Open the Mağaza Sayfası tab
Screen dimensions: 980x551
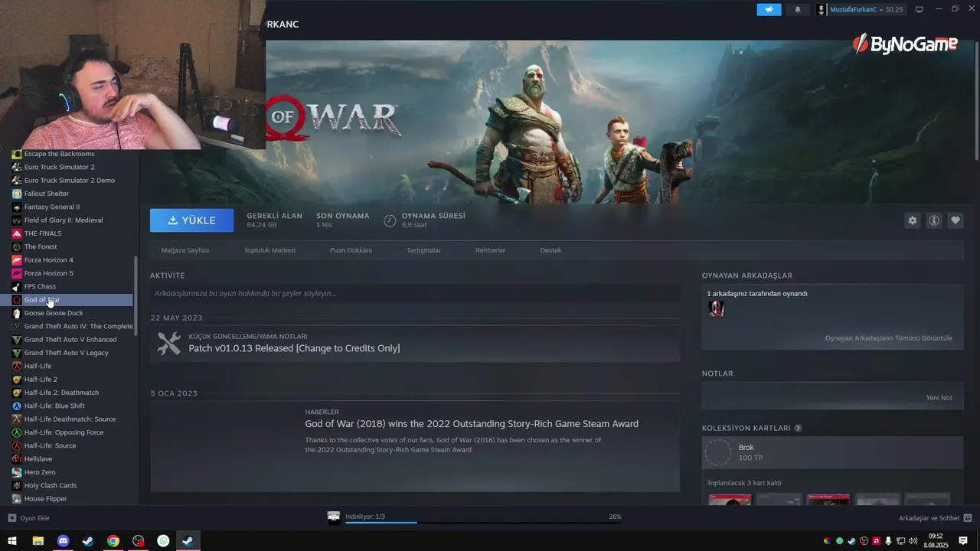click(185, 250)
